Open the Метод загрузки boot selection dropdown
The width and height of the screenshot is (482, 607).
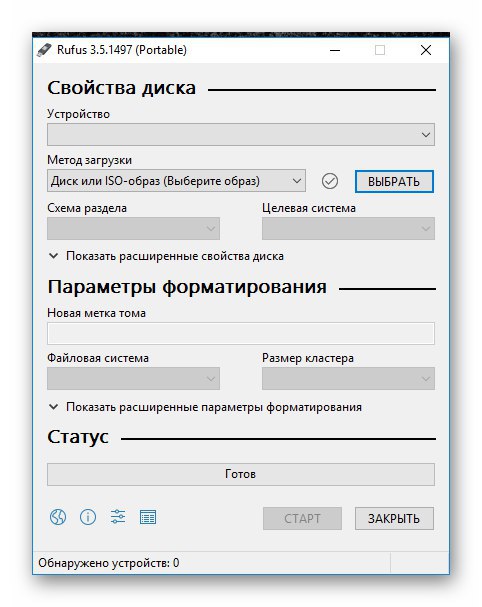[177, 181]
